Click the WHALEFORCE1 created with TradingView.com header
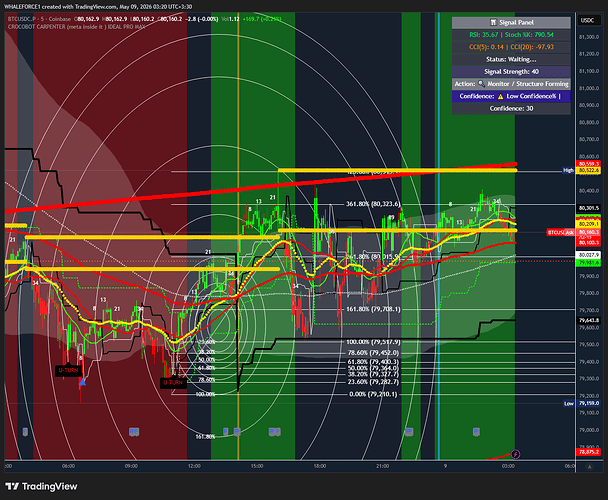Viewport: 608px width, 500px height. coord(98,7)
